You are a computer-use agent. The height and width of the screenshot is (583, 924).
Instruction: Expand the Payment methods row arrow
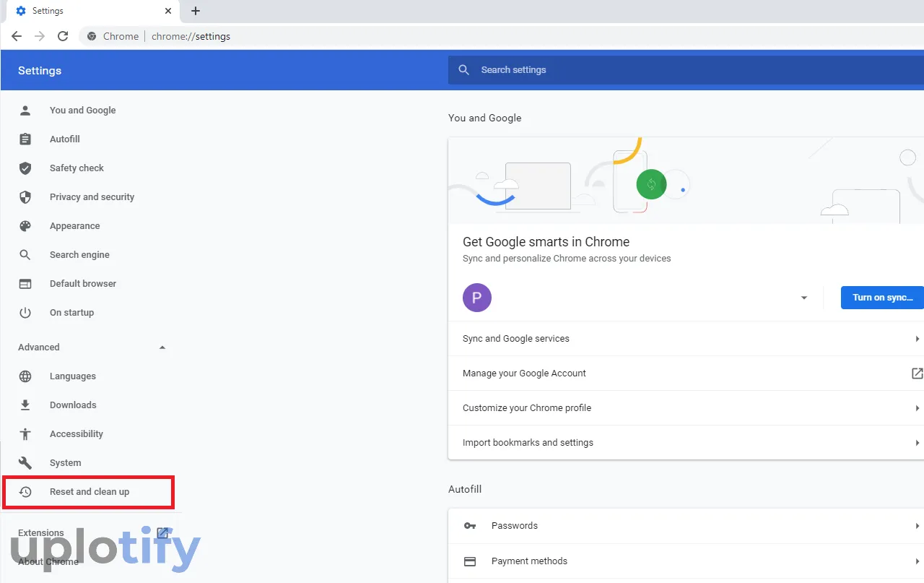[918, 561]
